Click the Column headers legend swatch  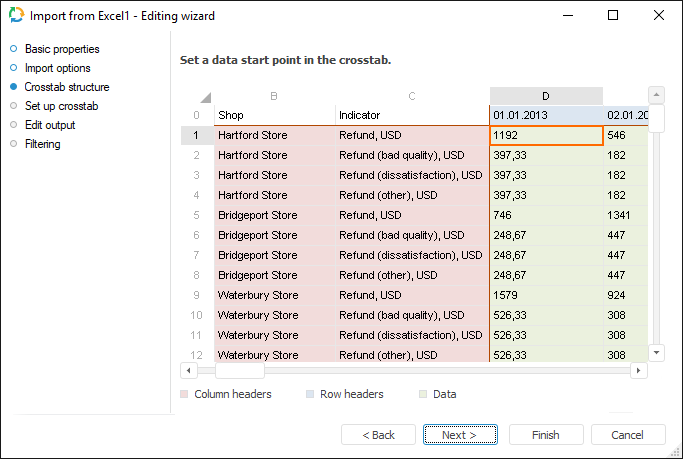[184, 394]
